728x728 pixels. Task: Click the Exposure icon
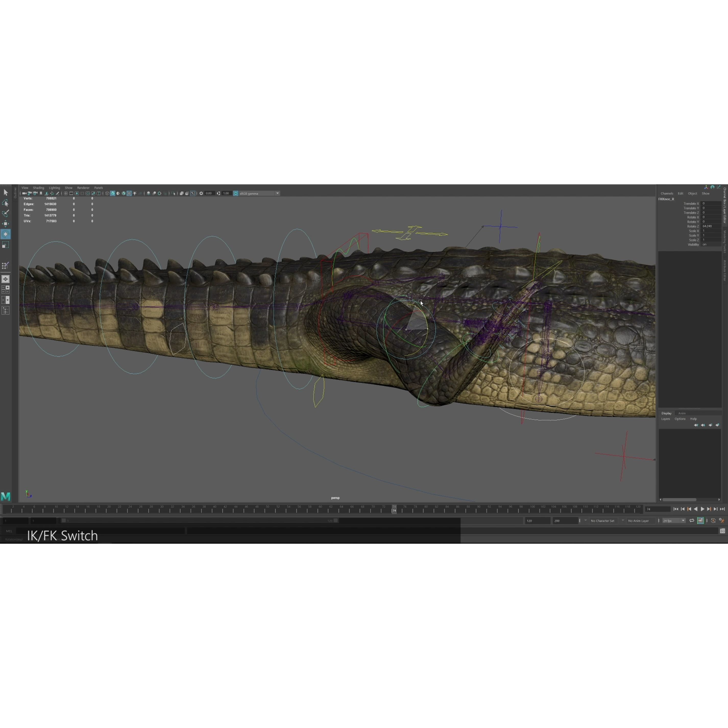click(201, 193)
